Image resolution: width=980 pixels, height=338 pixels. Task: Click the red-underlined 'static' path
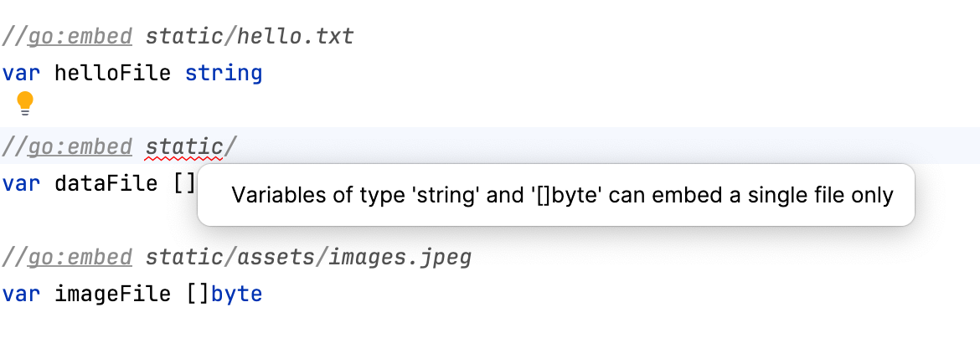(x=183, y=147)
